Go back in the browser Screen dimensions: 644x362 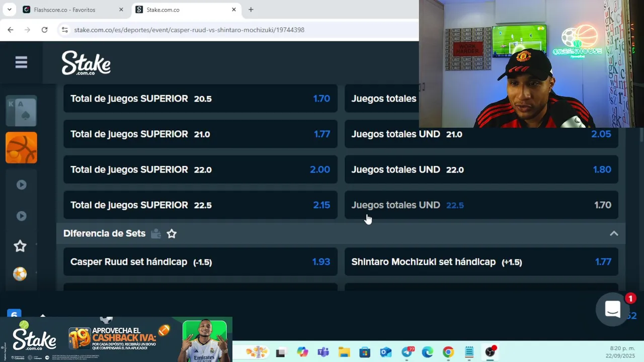11,30
